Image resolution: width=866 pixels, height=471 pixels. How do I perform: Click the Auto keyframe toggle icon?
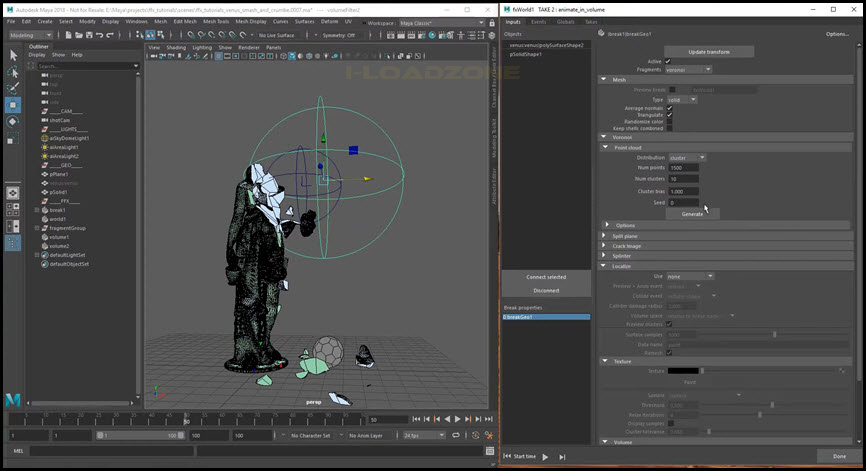(476, 435)
